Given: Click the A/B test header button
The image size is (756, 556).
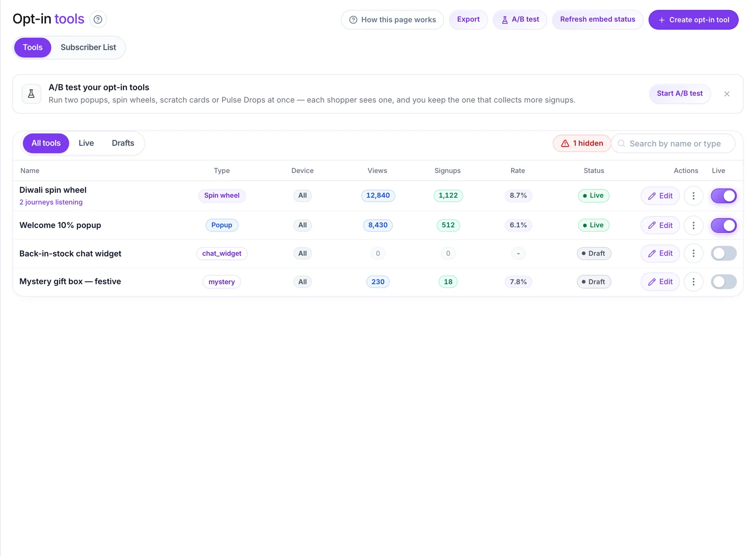Looking at the screenshot, I should pyautogui.click(x=520, y=19).
